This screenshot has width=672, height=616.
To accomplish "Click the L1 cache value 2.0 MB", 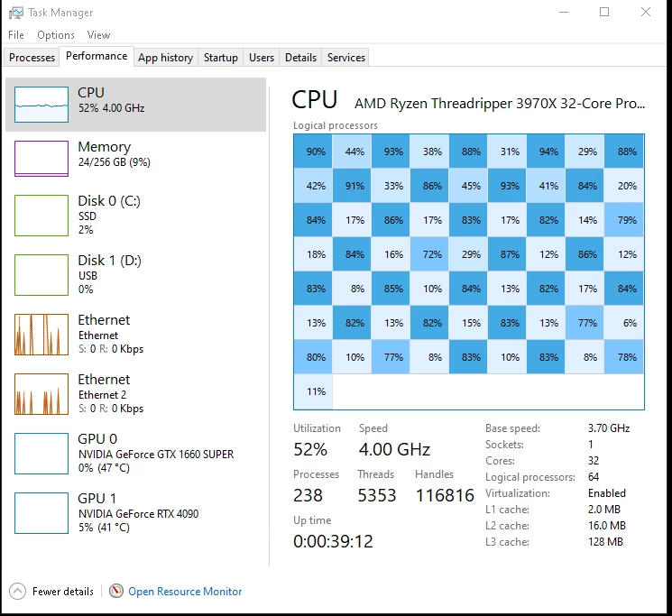I will [604, 510].
